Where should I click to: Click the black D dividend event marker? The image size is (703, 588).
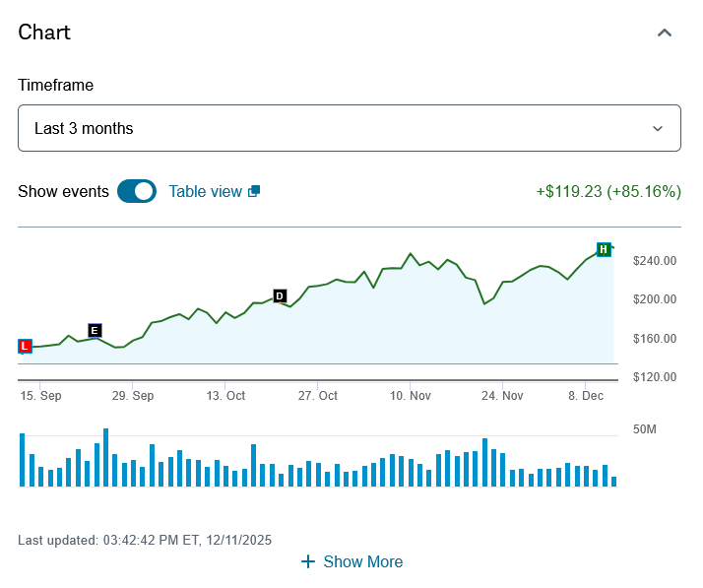coord(280,295)
